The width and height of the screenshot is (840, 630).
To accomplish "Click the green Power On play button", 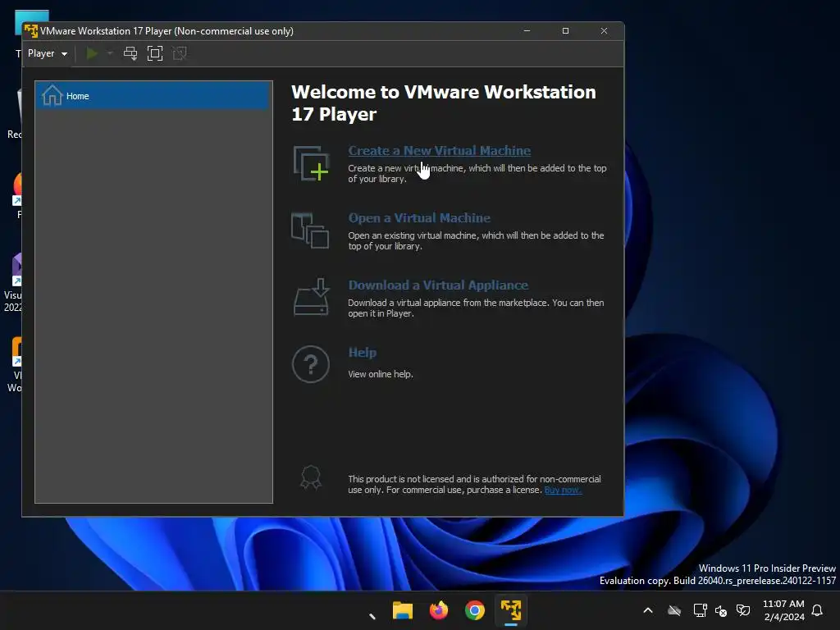I will point(92,53).
